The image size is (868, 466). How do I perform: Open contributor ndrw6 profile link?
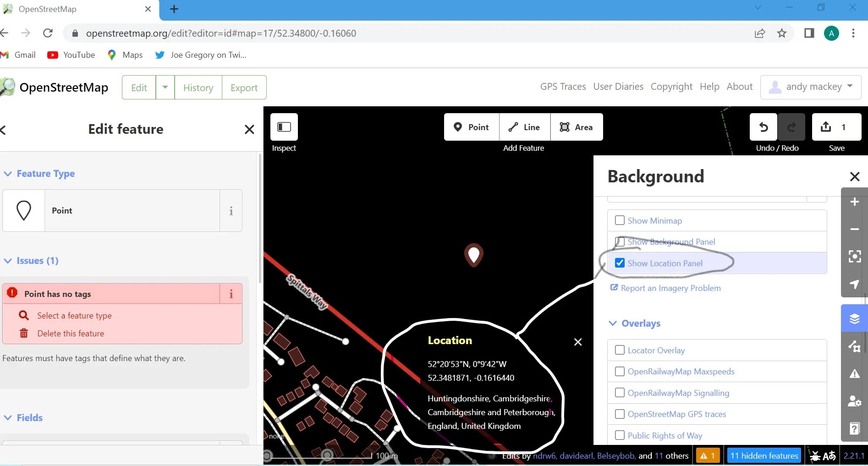[544, 456]
